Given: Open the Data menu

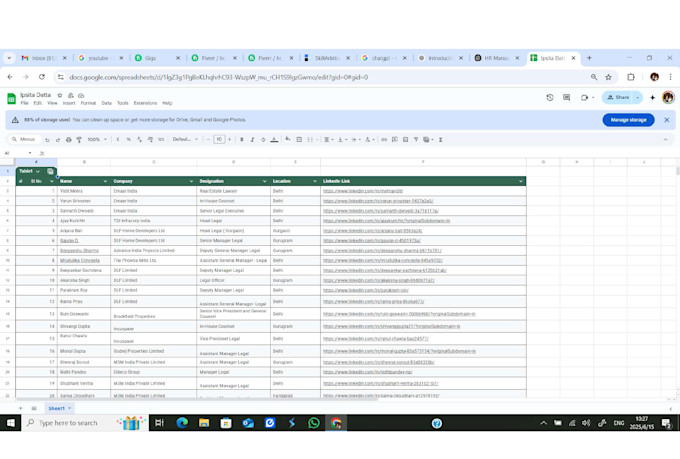Looking at the screenshot, I should [x=107, y=103].
